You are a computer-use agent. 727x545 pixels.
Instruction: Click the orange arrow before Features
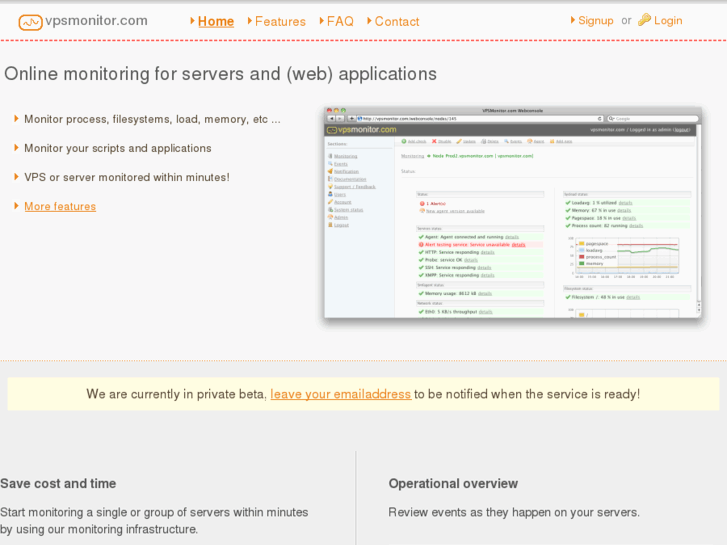250,20
